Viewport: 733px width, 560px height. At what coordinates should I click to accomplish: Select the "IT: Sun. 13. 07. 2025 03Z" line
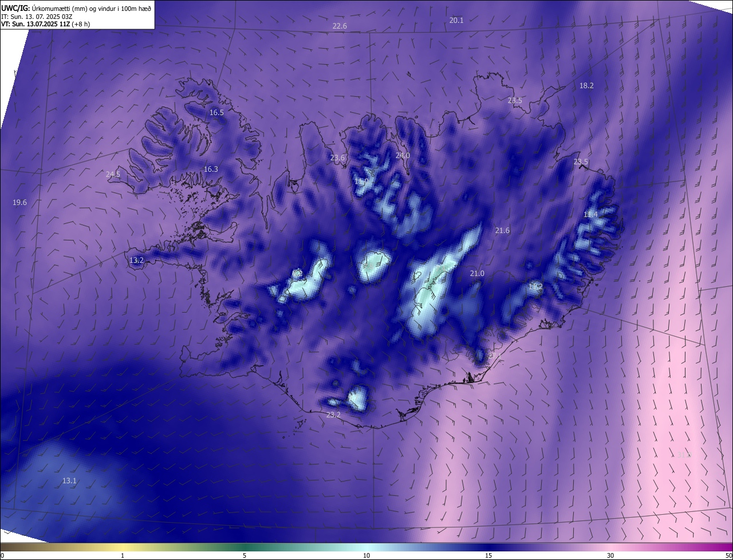coord(37,17)
